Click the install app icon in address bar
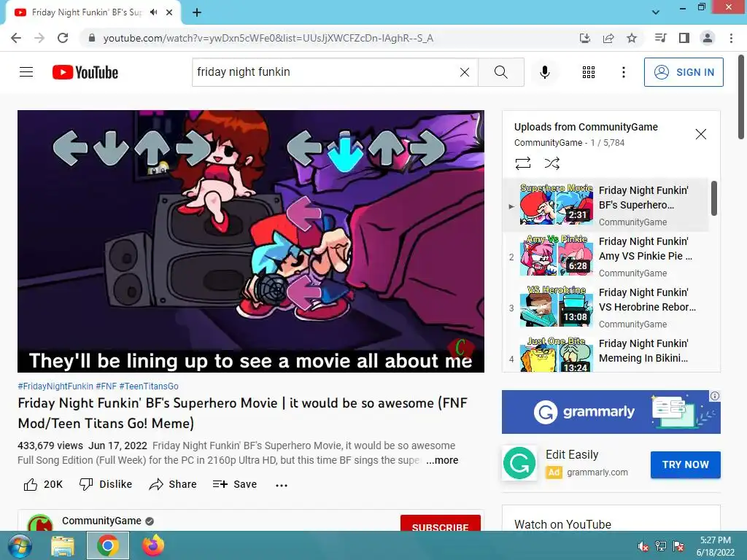This screenshot has width=747, height=560. coord(584,38)
